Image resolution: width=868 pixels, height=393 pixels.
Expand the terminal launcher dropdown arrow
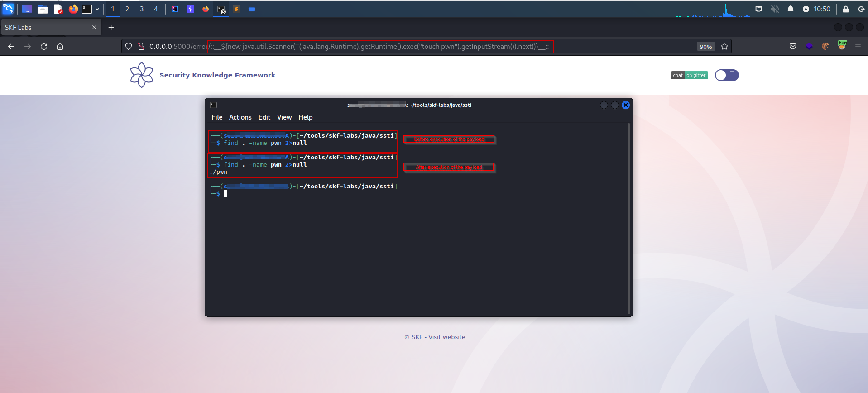[x=97, y=9]
